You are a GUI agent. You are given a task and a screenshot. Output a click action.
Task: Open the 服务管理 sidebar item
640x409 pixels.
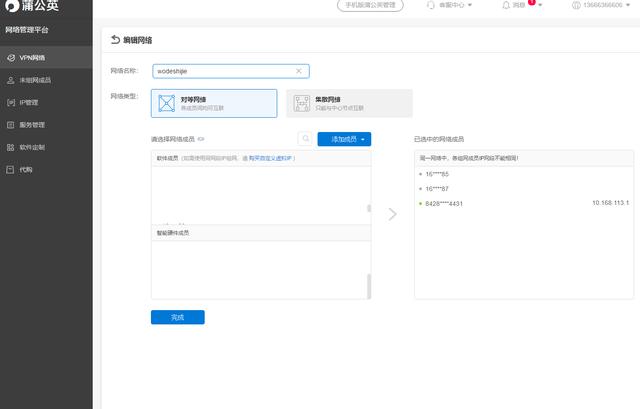[x=46, y=125]
